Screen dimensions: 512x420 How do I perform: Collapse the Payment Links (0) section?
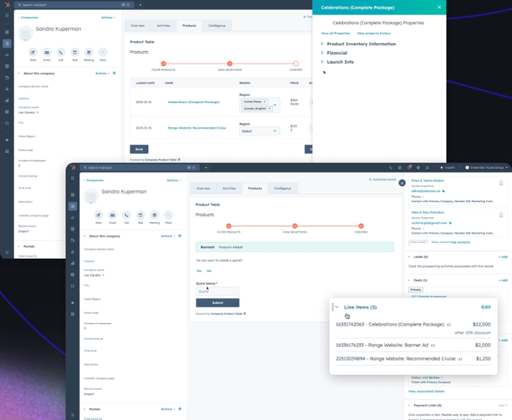pos(409,405)
